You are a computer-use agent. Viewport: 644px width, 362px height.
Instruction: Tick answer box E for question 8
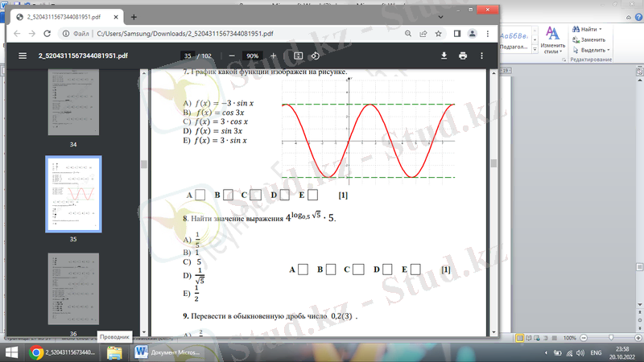(415, 269)
